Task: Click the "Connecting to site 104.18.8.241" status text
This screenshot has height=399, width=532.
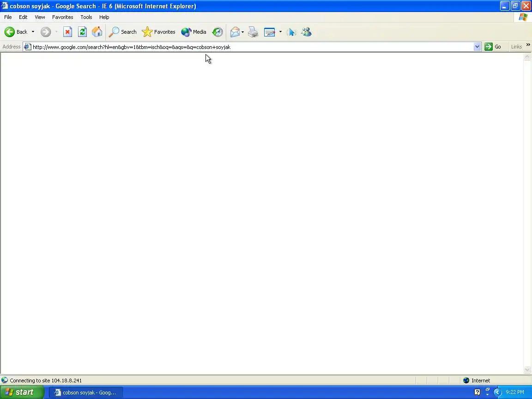Action: click(46, 381)
